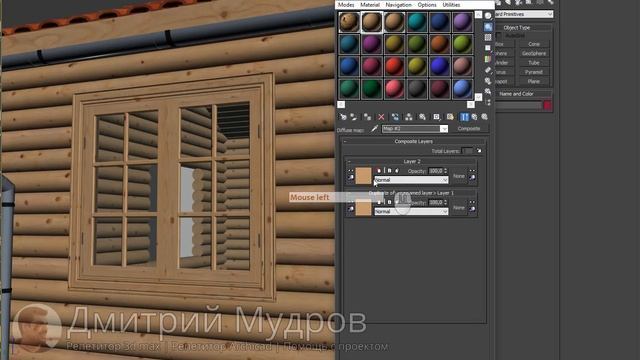Toggle Layer 1 mask visibility dots

click(472, 202)
